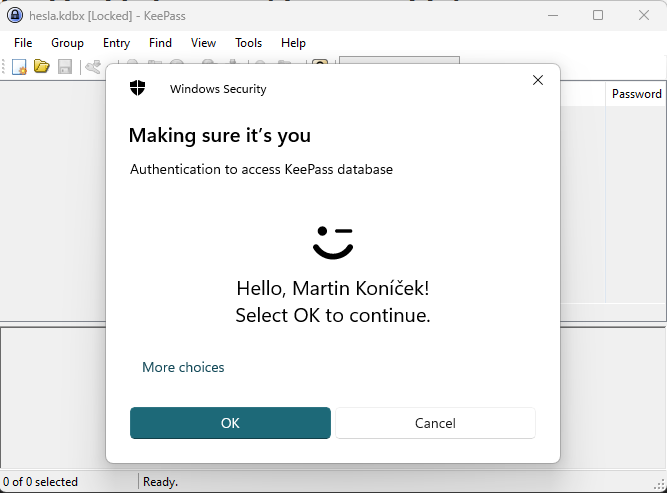The image size is (667, 493).
Task: Close the Windows Security dialog
Action: [538, 80]
